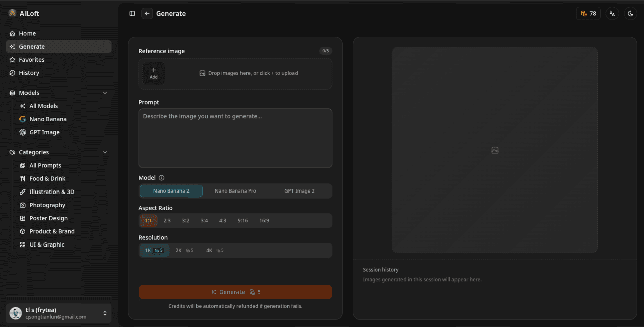Click the back arrow beside Generate
644x327 pixels.
pyautogui.click(x=147, y=13)
